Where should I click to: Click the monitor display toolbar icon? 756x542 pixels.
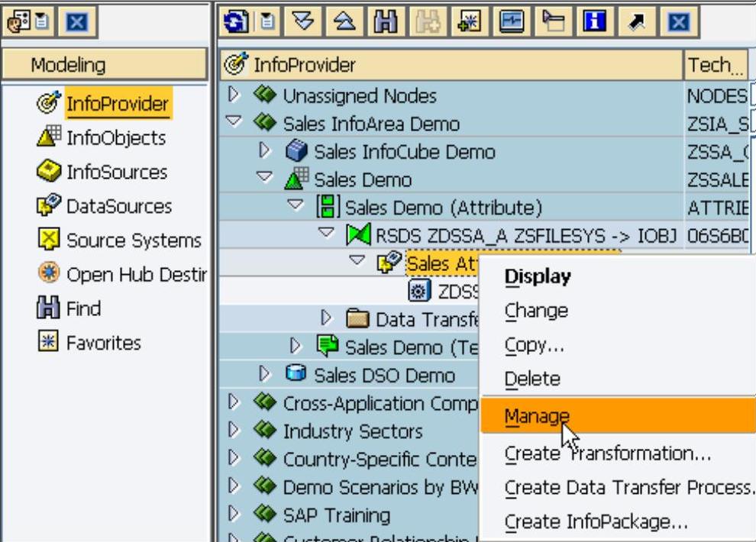pos(512,21)
